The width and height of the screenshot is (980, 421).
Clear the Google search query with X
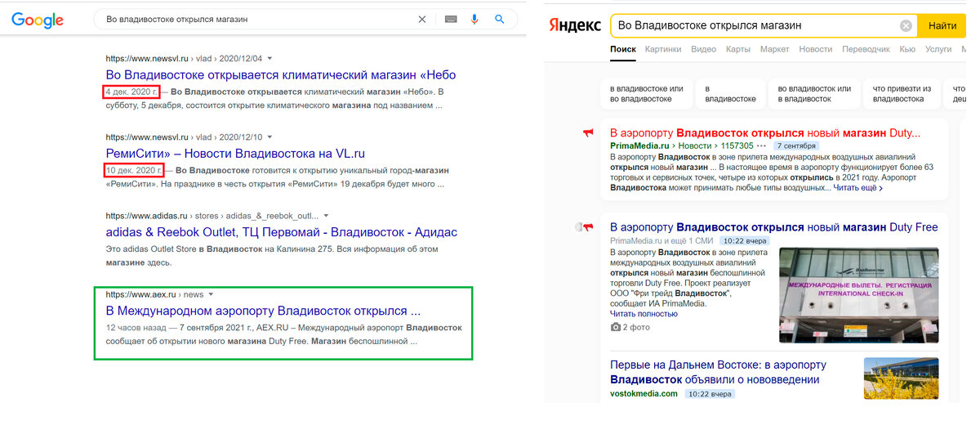(x=421, y=19)
